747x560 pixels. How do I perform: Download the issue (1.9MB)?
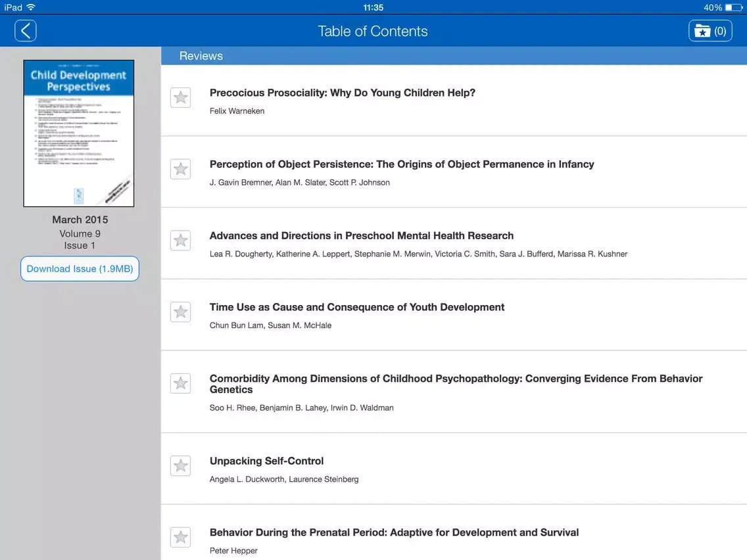pos(80,269)
